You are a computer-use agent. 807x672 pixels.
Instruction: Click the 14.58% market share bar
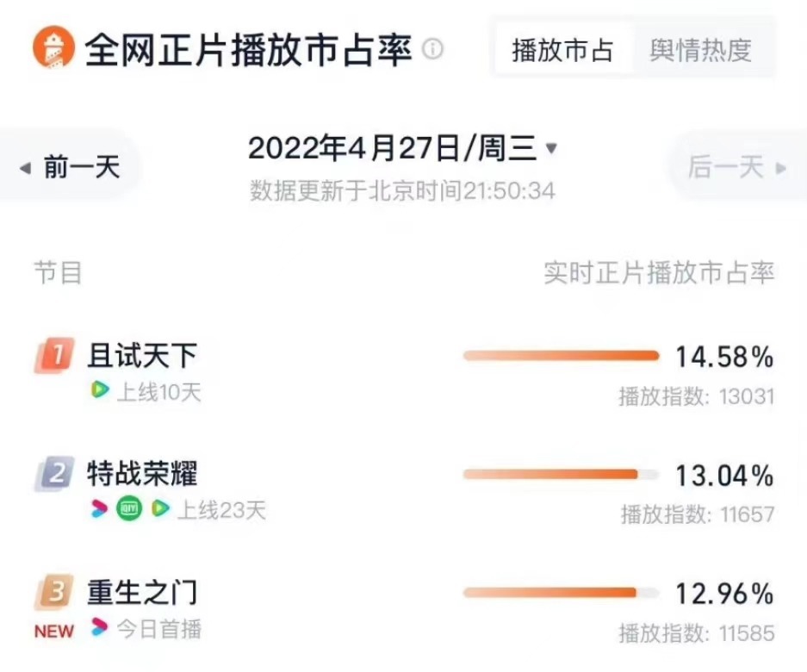click(561, 355)
